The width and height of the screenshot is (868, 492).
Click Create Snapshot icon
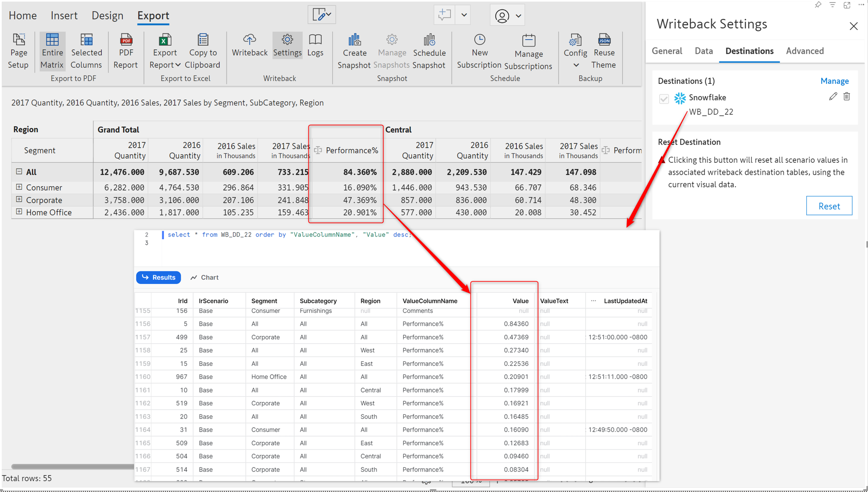(x=354, y=40)
